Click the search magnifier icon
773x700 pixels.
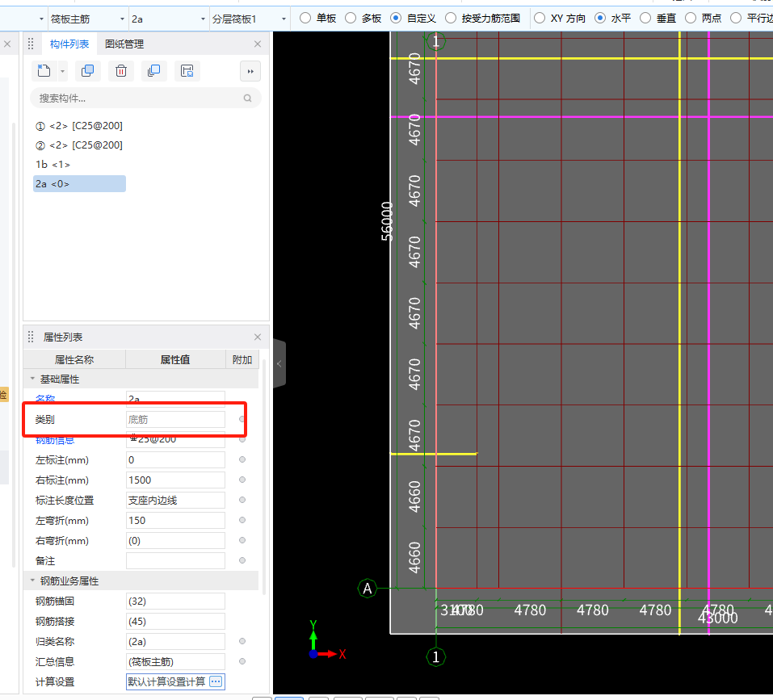coord(247,98)
